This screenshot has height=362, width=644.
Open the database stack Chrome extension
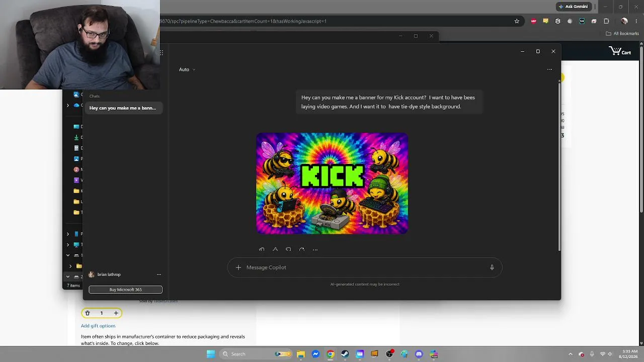pyautogui.click(x=557, y=21)
